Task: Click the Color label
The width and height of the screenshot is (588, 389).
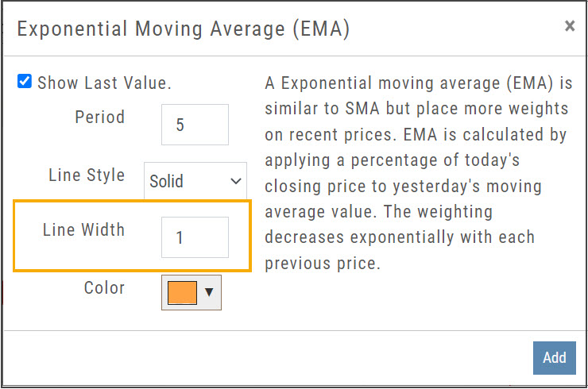Action: 104,287
